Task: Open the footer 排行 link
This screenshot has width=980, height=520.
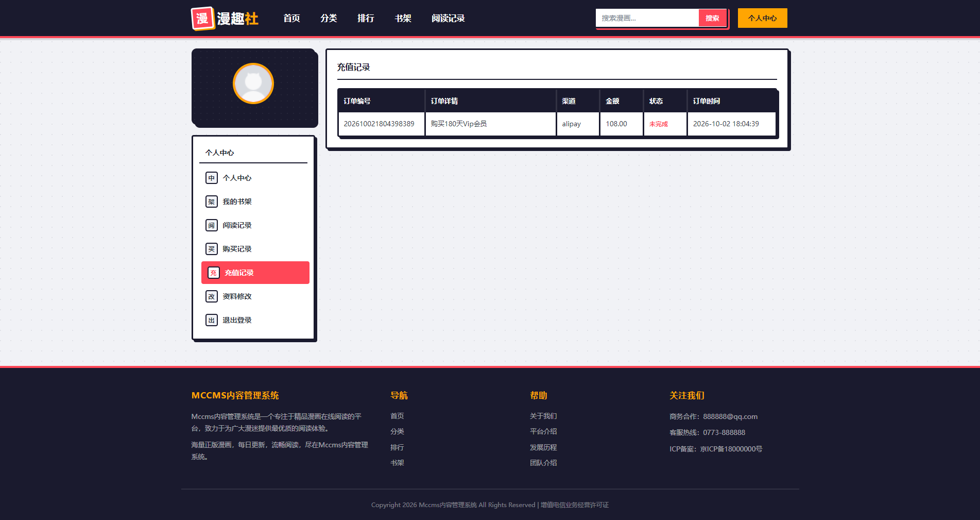Action: 397,447
